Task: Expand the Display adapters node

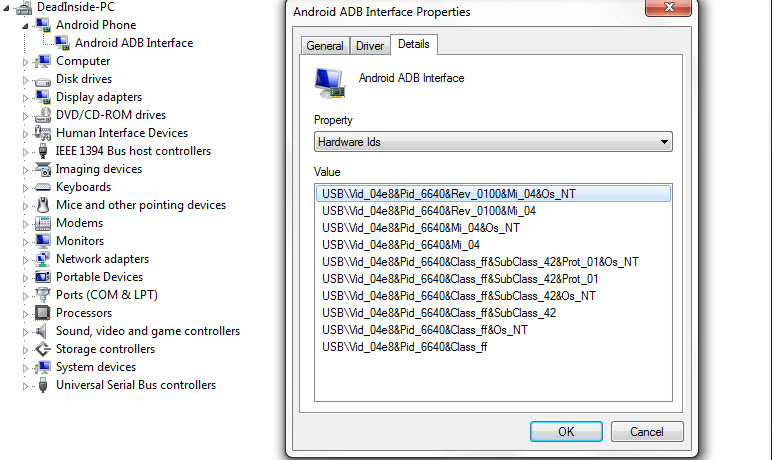Action: pos(25,98)
